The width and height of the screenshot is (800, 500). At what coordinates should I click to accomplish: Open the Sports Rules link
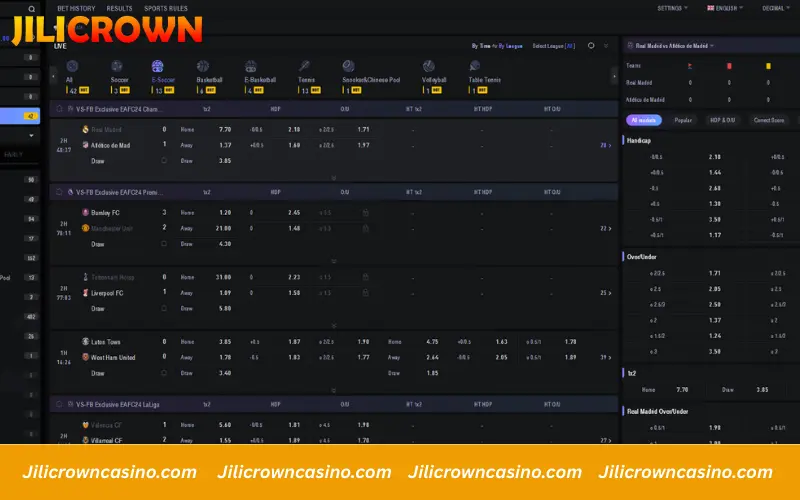click(x=166, y=8)
